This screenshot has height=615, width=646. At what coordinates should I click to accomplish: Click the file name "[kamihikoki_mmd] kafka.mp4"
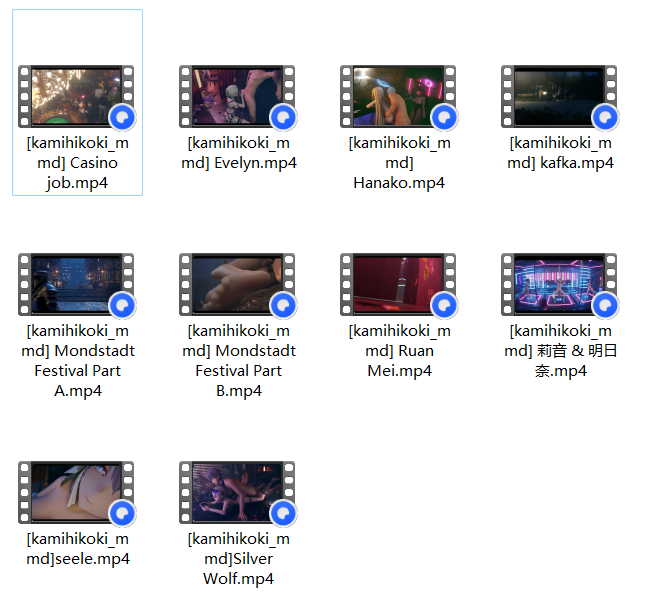click(560, 153)
